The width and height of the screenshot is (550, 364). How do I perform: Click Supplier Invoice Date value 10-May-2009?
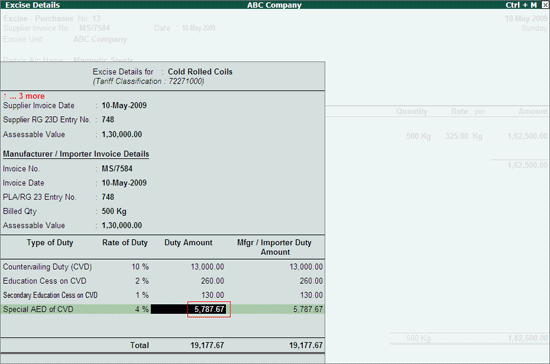click(x=124, y=106)
